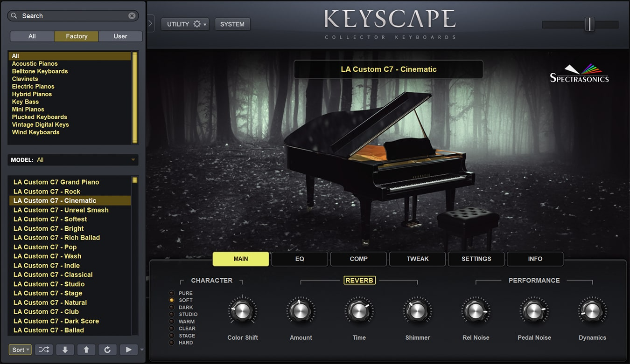
Task: Click the up arrow previous-patch button
Action: pyautogui.click(x=86, y=350)
